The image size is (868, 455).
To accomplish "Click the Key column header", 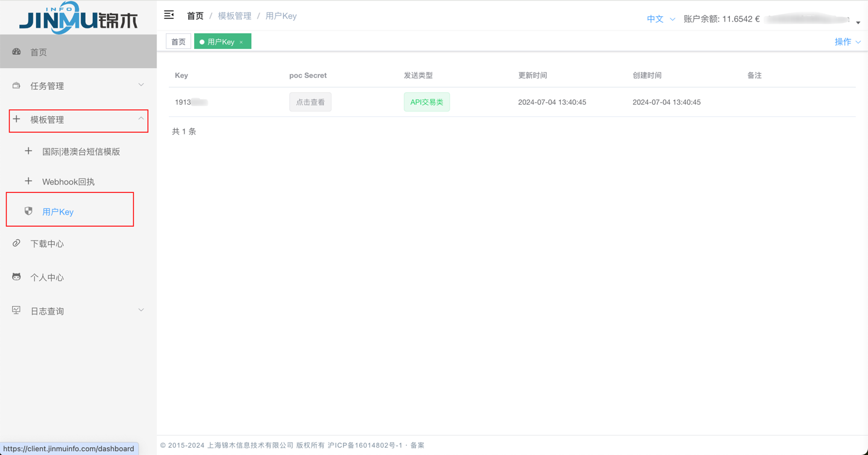I will point(181,75).
